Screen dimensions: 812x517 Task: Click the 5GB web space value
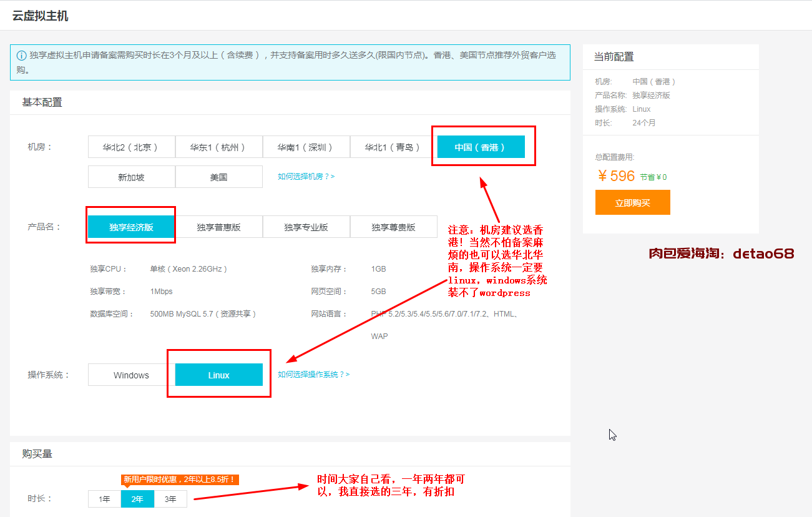pyautogui.click(x=378, y=292)
